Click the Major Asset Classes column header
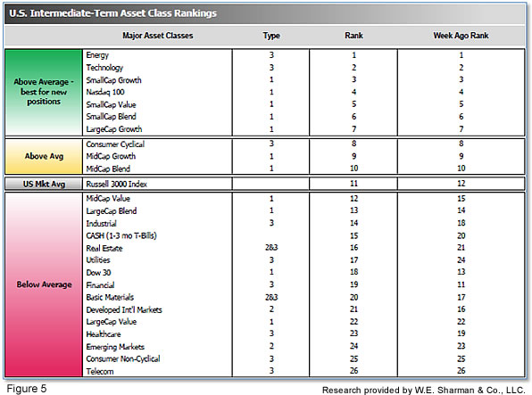 coord(157,36)
